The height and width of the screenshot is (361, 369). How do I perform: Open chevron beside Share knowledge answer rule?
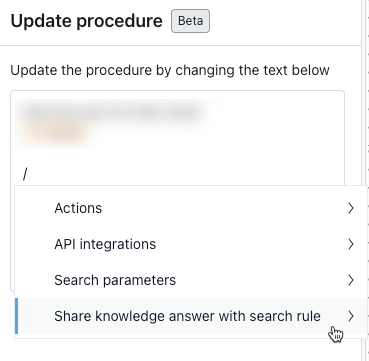[x=350, y=316]
